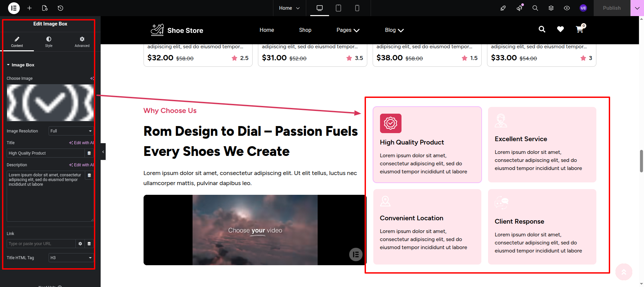Switch to the Advanced tab
Image resolution: width=644 pixels, height=287 pixels.
82,42
